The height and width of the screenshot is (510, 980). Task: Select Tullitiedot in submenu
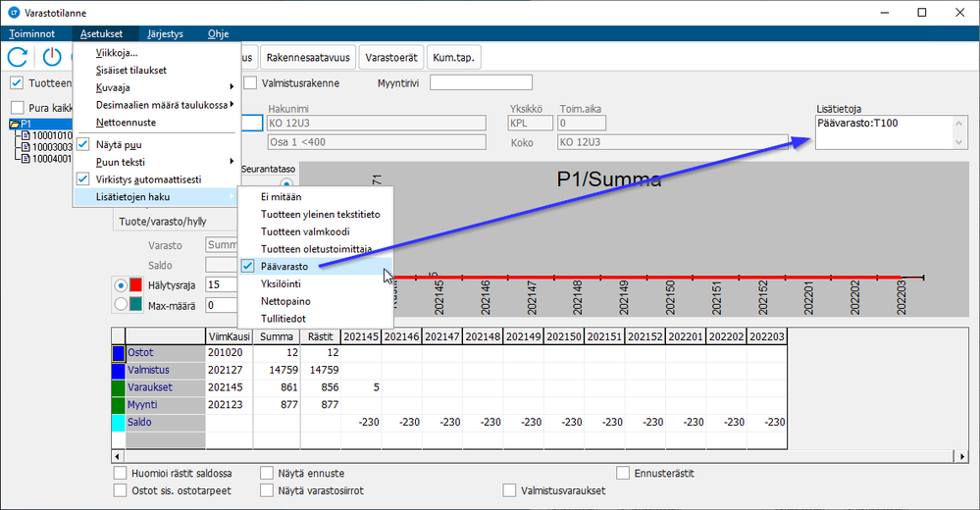pyautogui.click(x=316, y=319)
